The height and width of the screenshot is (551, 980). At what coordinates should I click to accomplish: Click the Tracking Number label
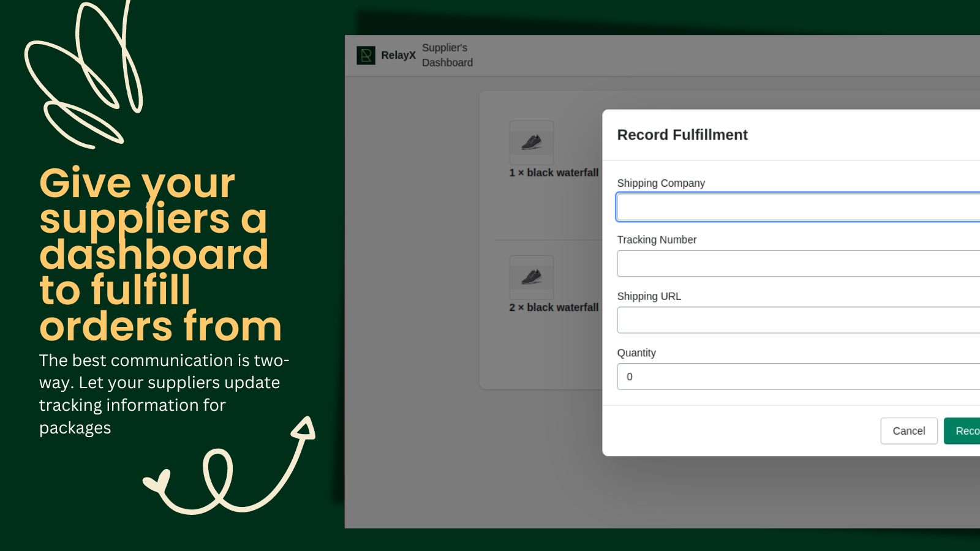coord(657,239)
